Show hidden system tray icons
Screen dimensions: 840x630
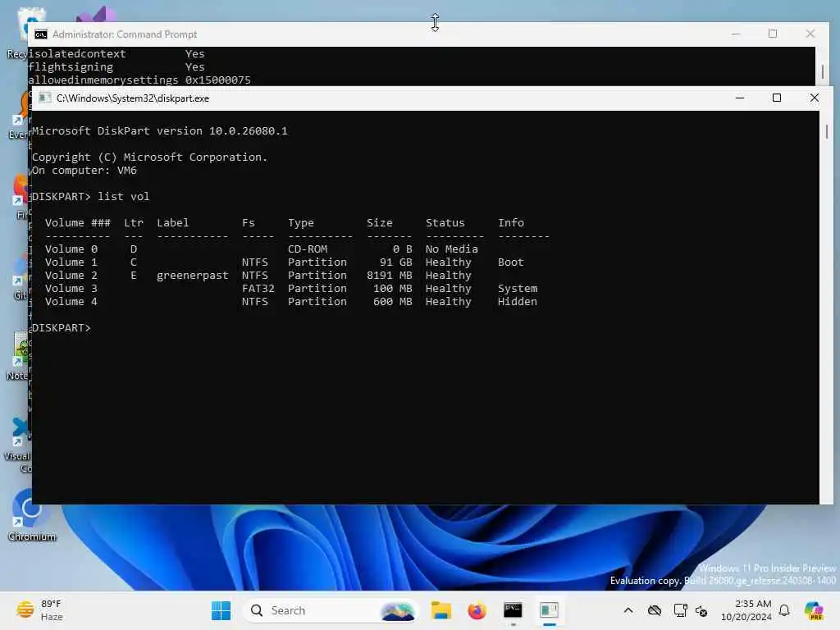coord(628,610)
